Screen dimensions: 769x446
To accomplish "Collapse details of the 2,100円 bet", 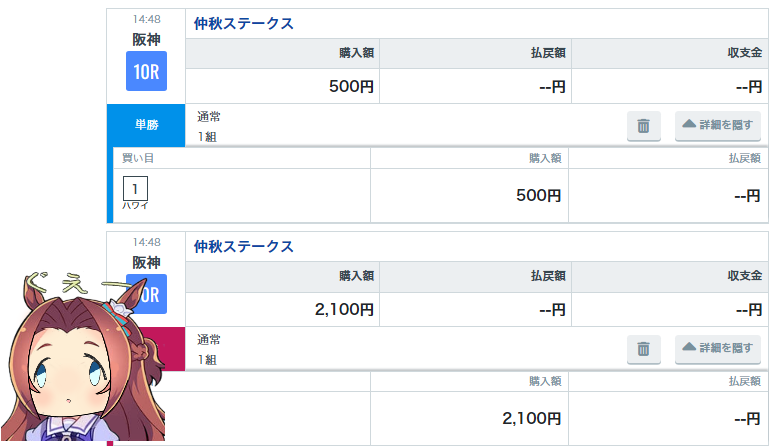I will click(718, 348).
